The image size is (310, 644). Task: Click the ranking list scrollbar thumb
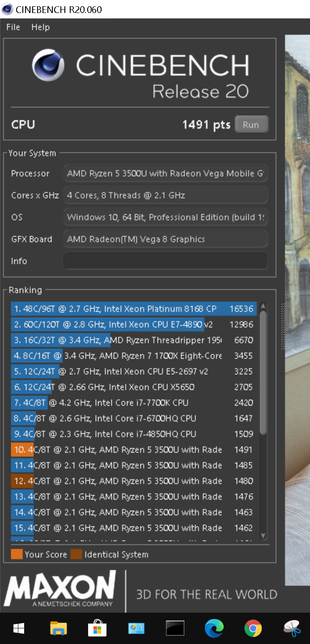pos(263,373)
